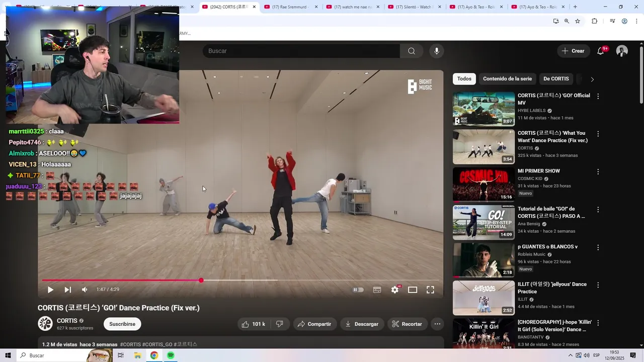The width and height of the screenshot is (644, 362).
Task: Open Chrome zoom magnifier icon
Action: coord(567,21)
